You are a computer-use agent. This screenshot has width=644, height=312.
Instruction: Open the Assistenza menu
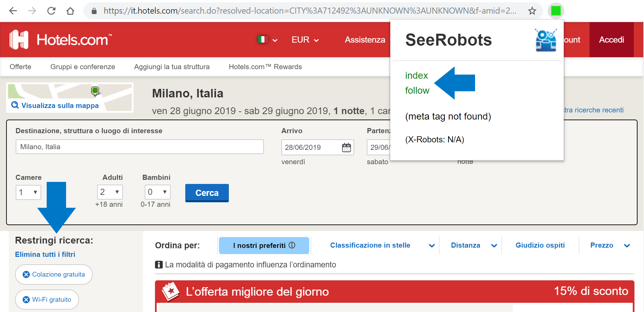click(365, 40)
